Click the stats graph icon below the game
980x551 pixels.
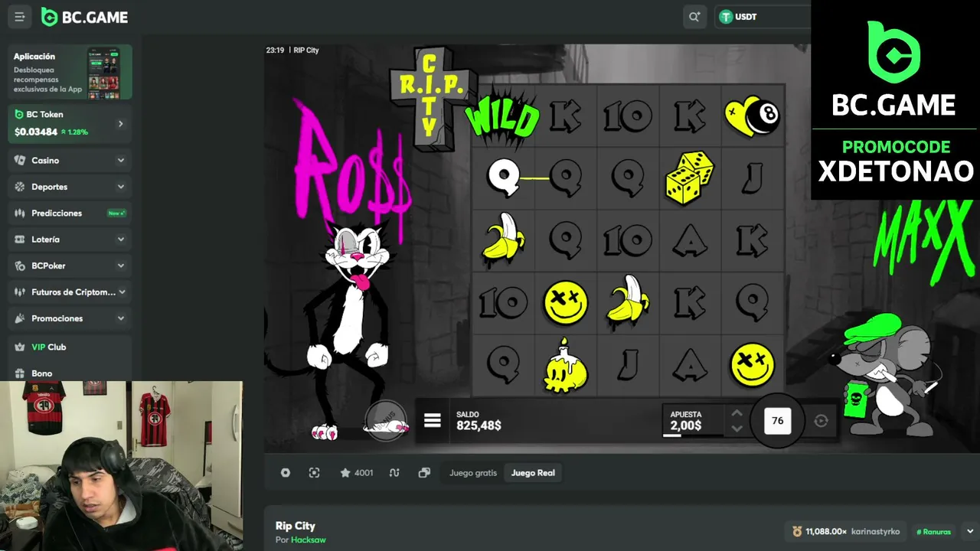tap(394, 473)
